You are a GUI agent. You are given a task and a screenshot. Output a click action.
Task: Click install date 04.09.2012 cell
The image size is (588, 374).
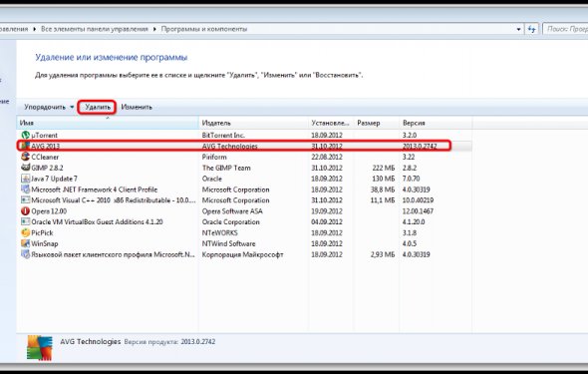[327, 222]
